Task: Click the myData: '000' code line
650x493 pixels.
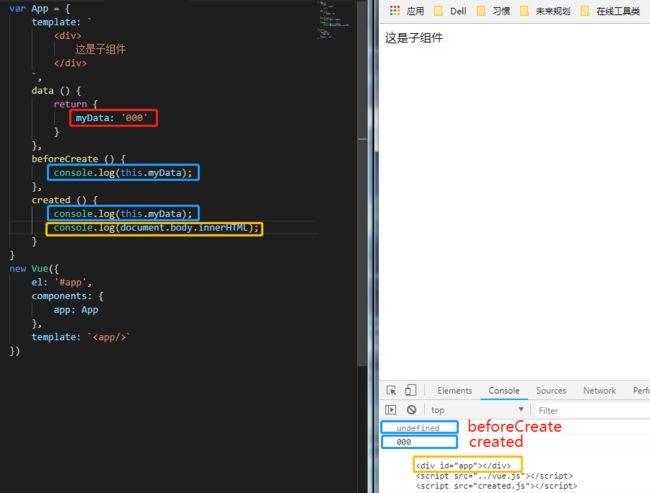Action: 111,118
